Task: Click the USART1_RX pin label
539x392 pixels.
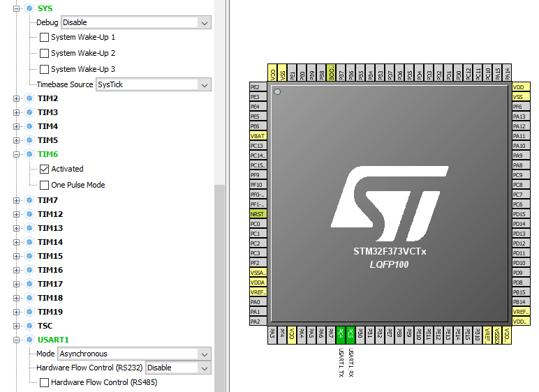Action: 350,363
